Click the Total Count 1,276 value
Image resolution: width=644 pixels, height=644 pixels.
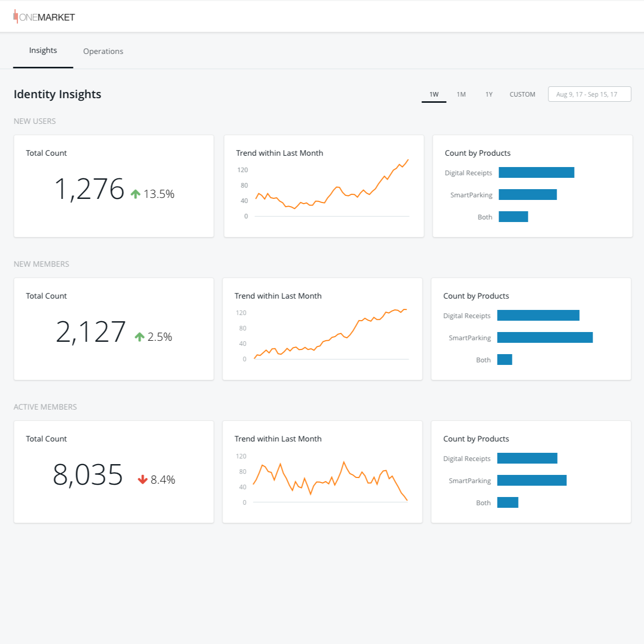pos(89,189)
